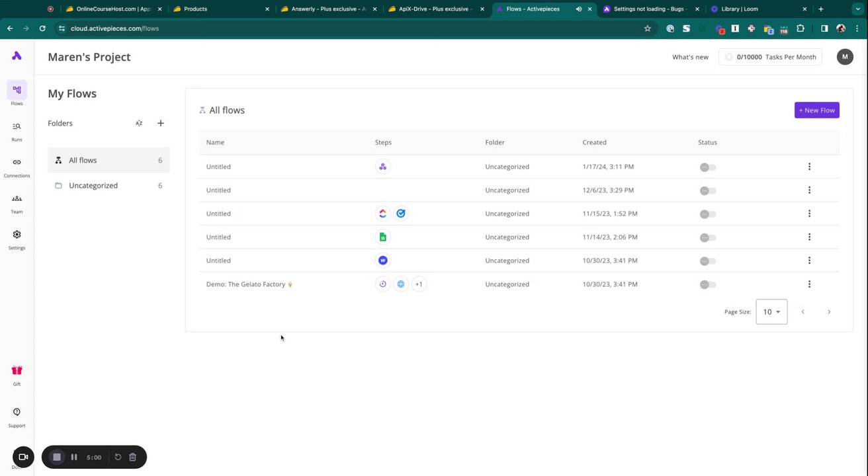Toggle status of the 11/14/23 flow

pos(708,237)
